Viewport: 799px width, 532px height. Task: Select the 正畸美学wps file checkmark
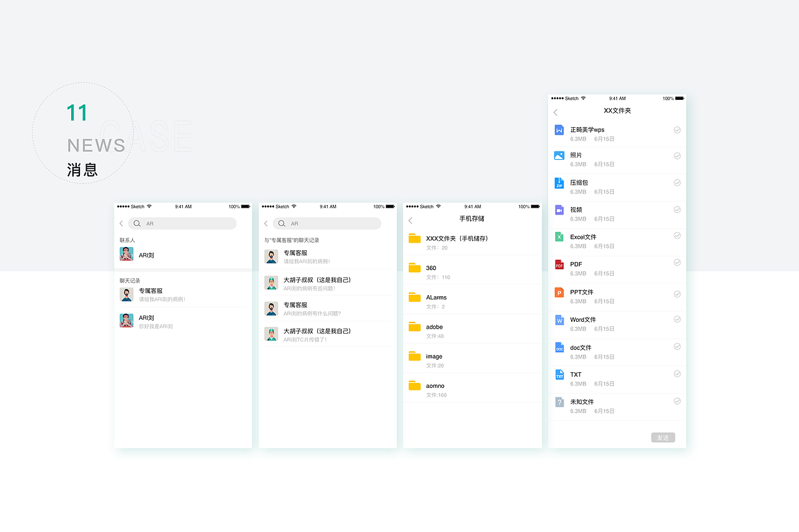tap(677, 130)
